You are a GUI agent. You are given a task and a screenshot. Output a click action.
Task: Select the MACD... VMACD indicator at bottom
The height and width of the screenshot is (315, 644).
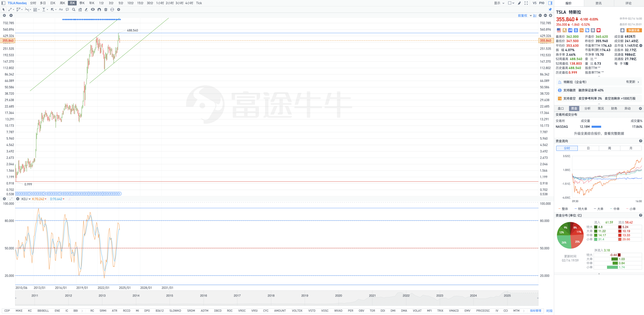point(454,311)
